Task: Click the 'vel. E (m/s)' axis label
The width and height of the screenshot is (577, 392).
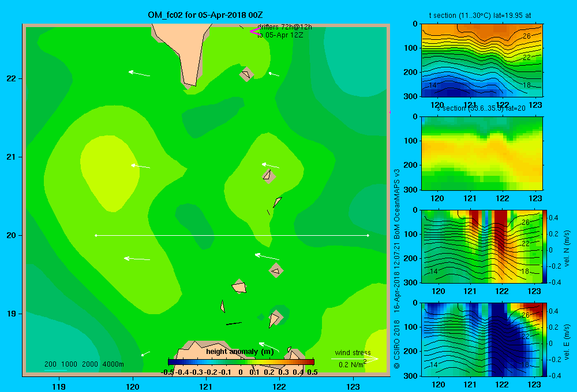Action: (x=567, y=342)
